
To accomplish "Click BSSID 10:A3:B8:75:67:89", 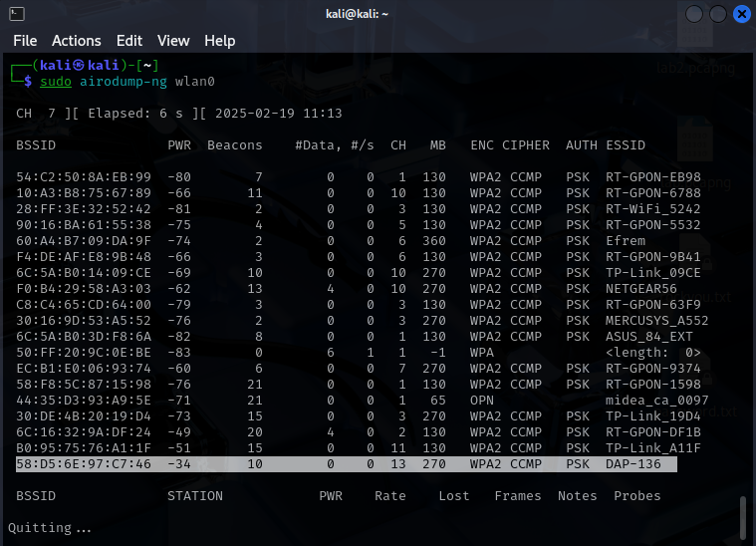I will pos(84,193).
